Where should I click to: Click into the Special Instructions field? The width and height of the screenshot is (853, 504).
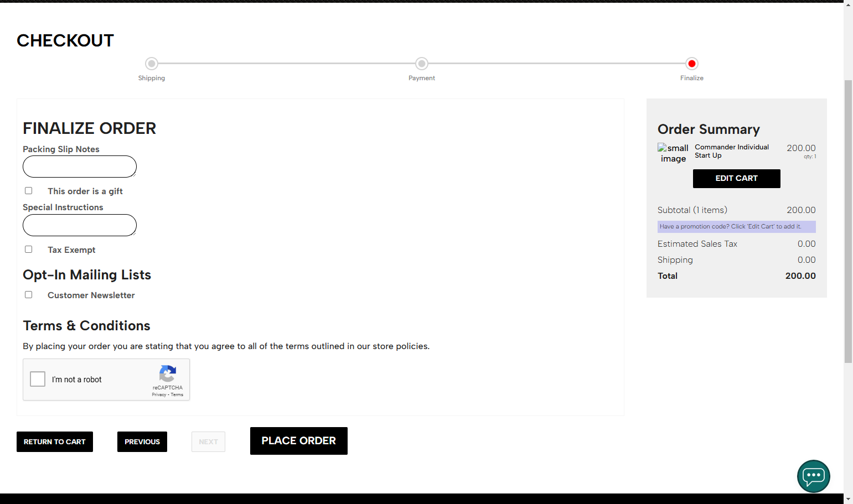(80, 225)
